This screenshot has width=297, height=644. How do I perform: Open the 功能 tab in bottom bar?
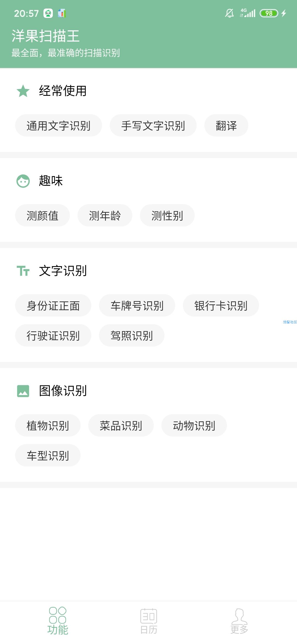[58, 621]
